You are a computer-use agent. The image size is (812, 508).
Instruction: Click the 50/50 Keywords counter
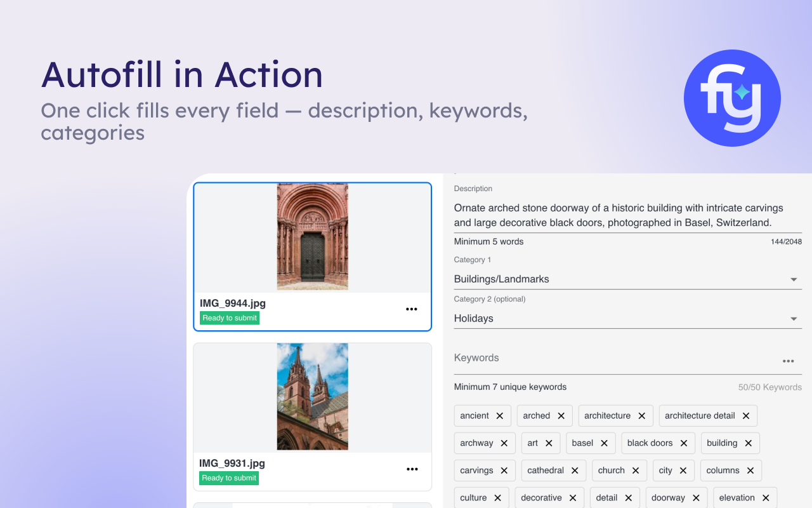point(770,387)
